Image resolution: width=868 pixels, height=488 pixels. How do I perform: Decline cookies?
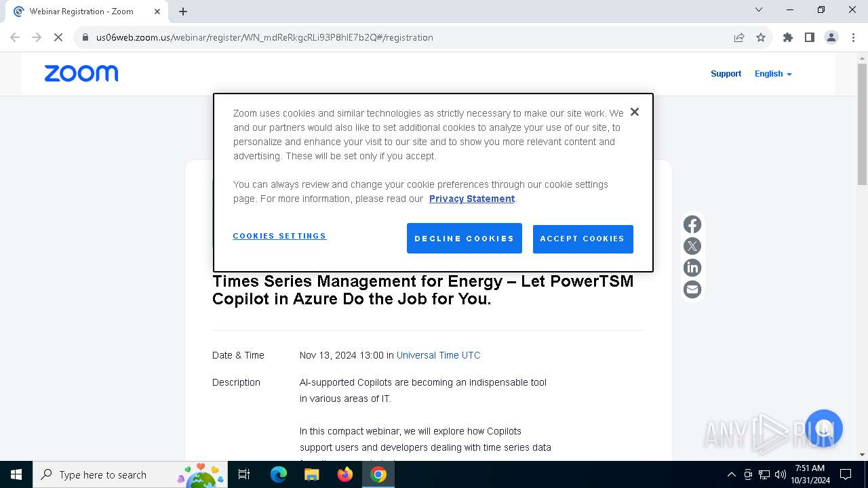465,239
